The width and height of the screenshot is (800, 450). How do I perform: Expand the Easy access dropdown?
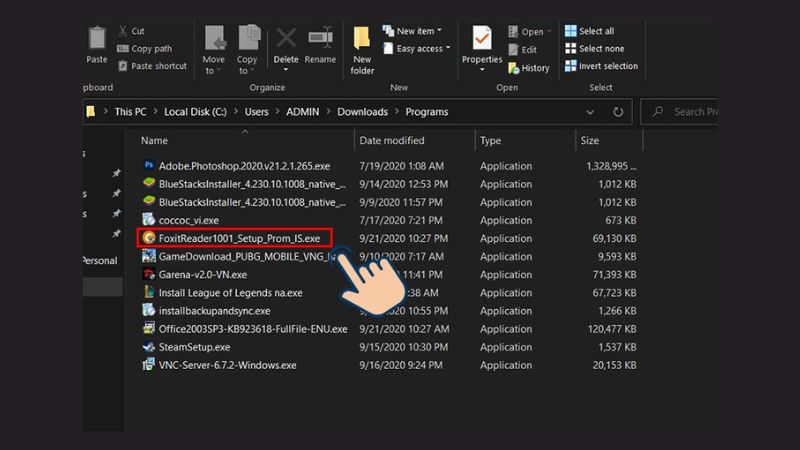pyautogui.click(x=423, y=48)
